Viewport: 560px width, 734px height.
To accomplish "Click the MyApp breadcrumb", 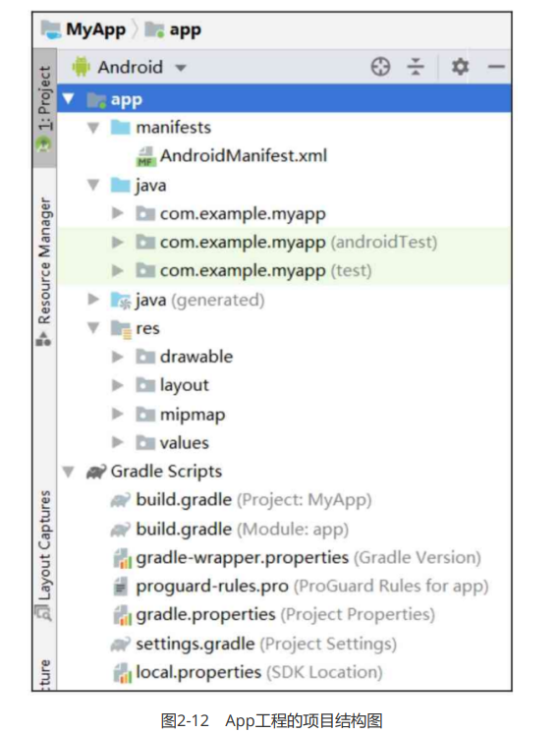I will [84, 29].
